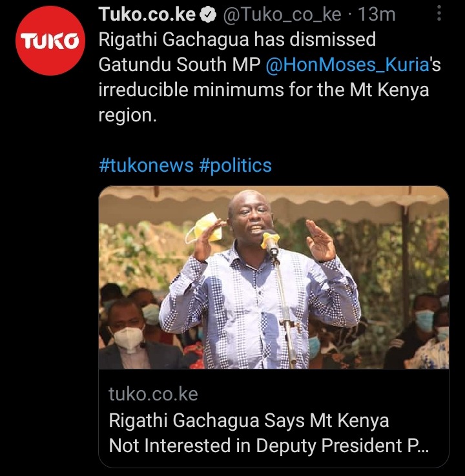Click the tuko.co.ke domain in the link card
The height and width of the screenshot is (476, 465).
click(153, 394)
